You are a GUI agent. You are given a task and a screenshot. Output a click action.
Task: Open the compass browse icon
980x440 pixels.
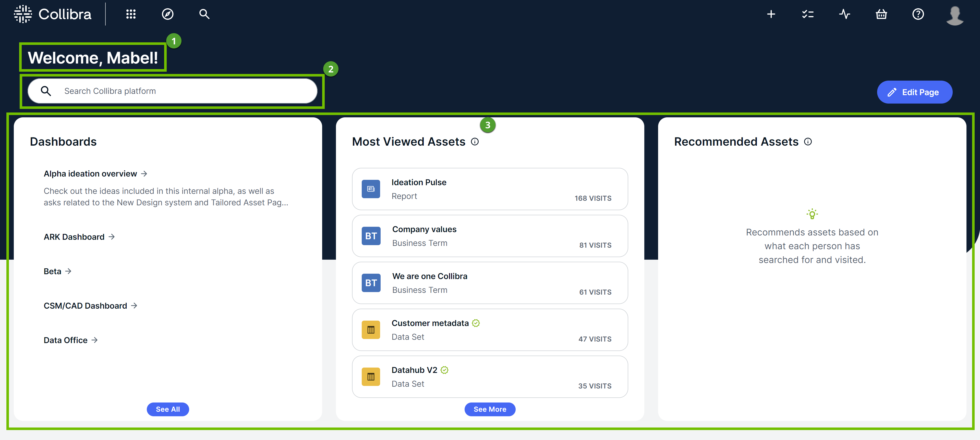[x=167, y=14]
